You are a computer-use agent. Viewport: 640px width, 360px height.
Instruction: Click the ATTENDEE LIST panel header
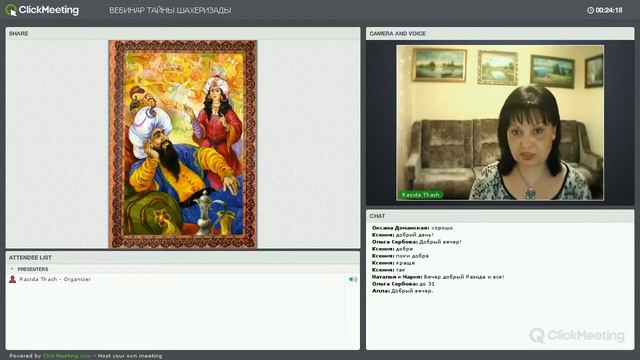pos(183,258)
